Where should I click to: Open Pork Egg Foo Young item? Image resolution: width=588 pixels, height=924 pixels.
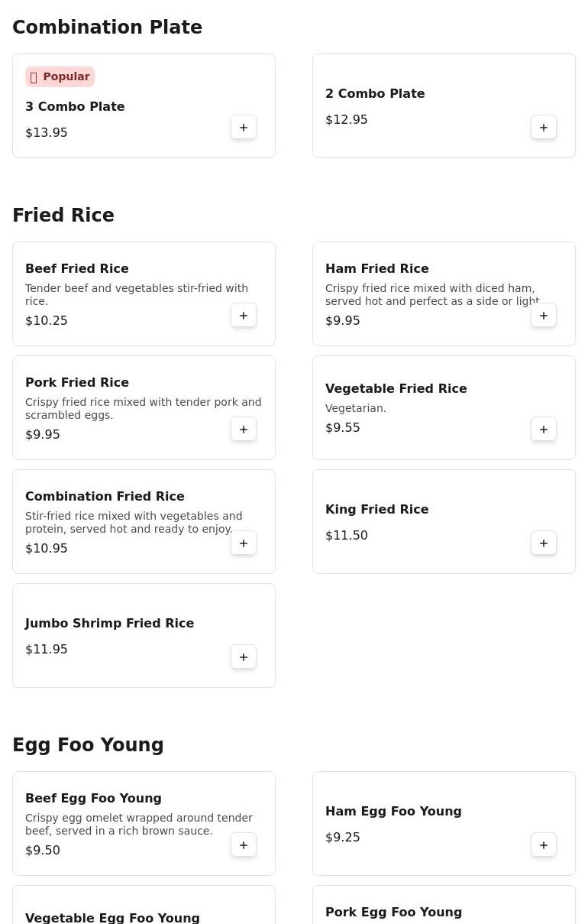(393, 913)
